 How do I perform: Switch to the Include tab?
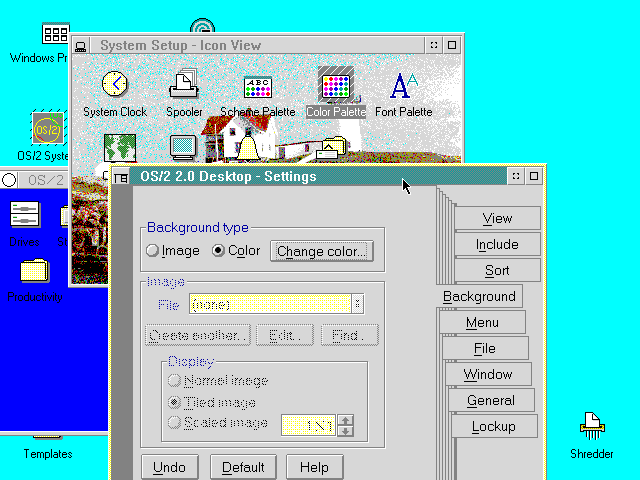click(x=497, y=244)
